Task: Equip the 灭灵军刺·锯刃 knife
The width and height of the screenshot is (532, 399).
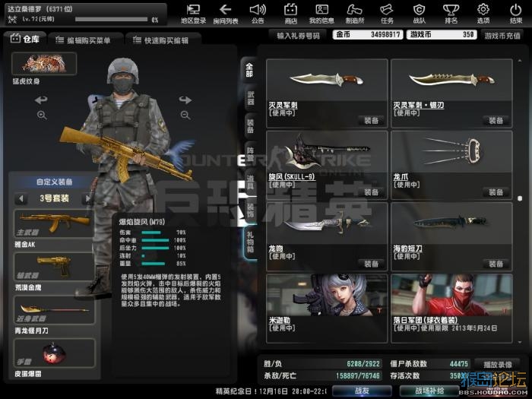Action: tap(496, 120)
